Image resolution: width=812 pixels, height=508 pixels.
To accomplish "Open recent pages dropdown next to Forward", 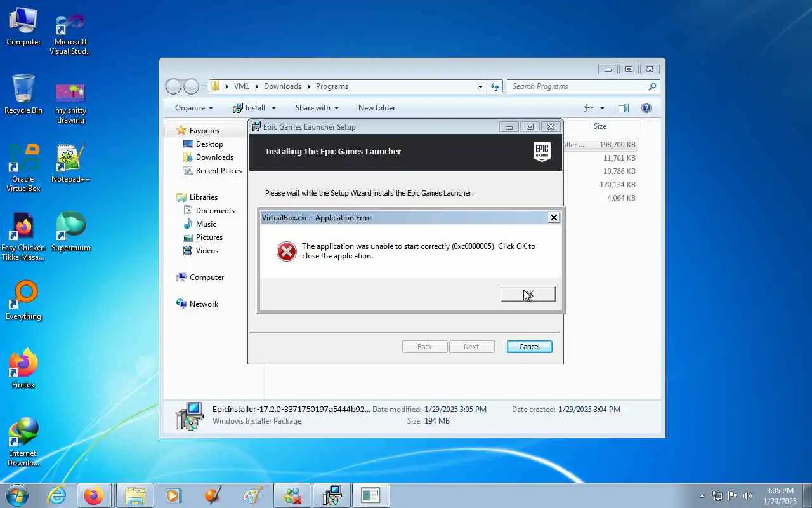I will coord(204,86).
